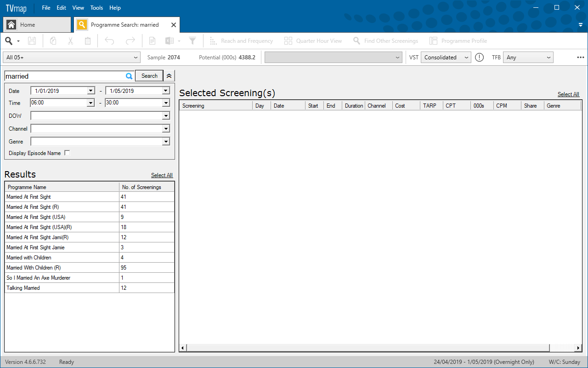
Task: Open the search icon dropdown arrow
Action: [x=18, y=41]
